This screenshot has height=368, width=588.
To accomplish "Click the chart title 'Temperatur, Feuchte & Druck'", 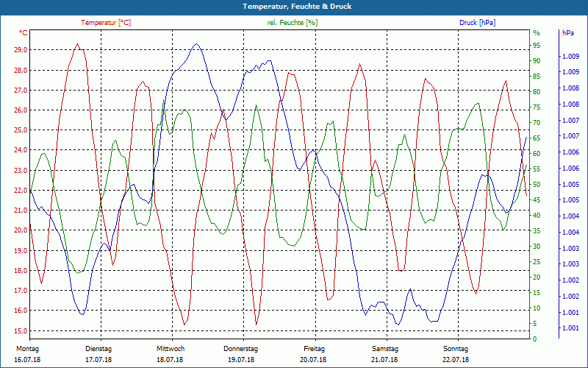I will (x=297, y=7).
